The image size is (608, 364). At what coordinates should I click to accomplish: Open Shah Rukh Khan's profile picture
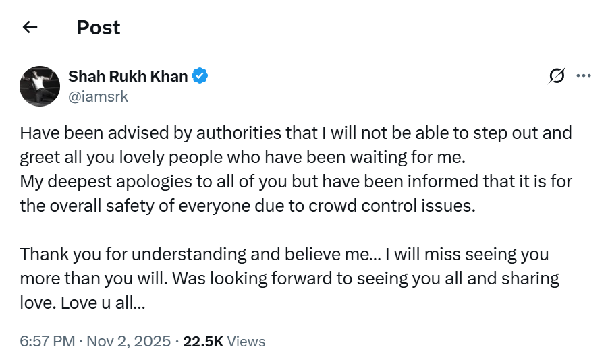(x=40, y=86)
